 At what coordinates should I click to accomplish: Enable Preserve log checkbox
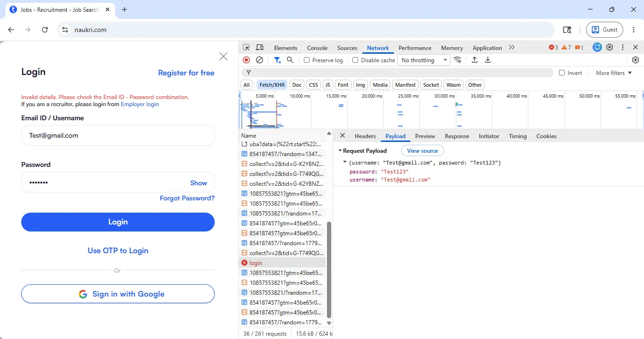click(307, 60)
